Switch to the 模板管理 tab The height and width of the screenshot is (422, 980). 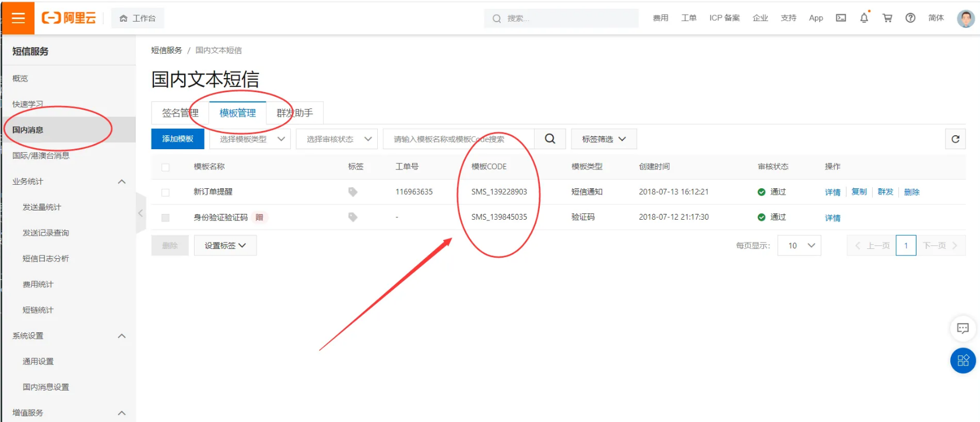[x=237, y=112]
